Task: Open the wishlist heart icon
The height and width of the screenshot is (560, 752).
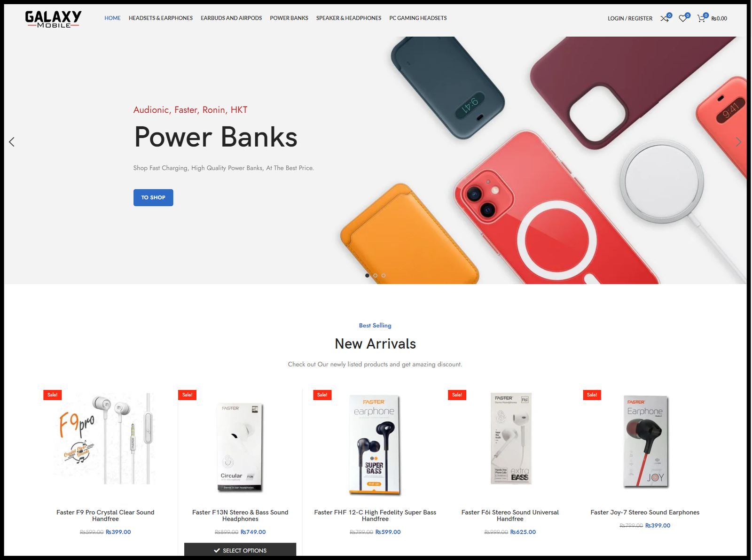Action: [683, 18]
